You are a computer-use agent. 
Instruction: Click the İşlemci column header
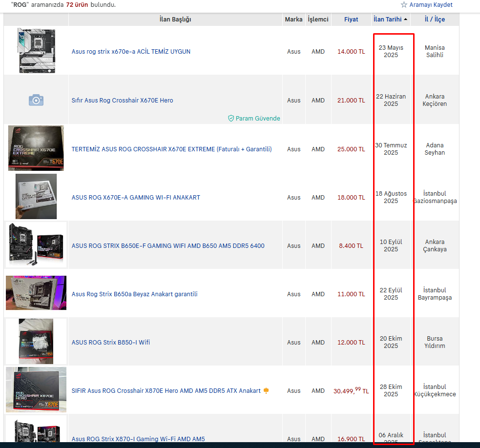pos(318,20)
